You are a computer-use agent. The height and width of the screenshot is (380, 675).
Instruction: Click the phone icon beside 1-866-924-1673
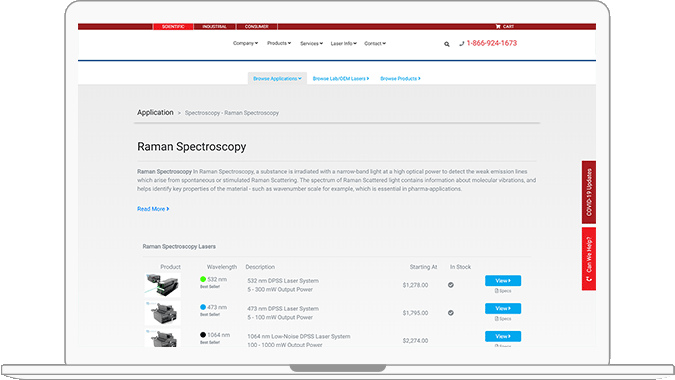pyautogui.click(x=461, y=43)
